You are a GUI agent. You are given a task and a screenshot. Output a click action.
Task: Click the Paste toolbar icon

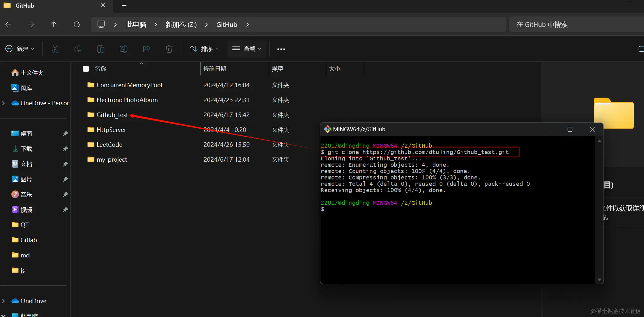point(101,49)
